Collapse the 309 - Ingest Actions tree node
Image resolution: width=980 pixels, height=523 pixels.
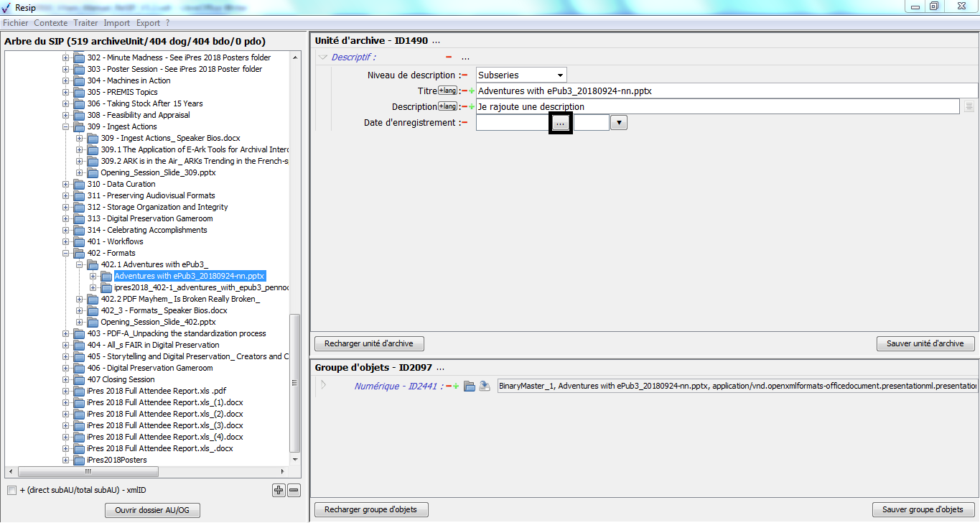(x=66, y=126)
